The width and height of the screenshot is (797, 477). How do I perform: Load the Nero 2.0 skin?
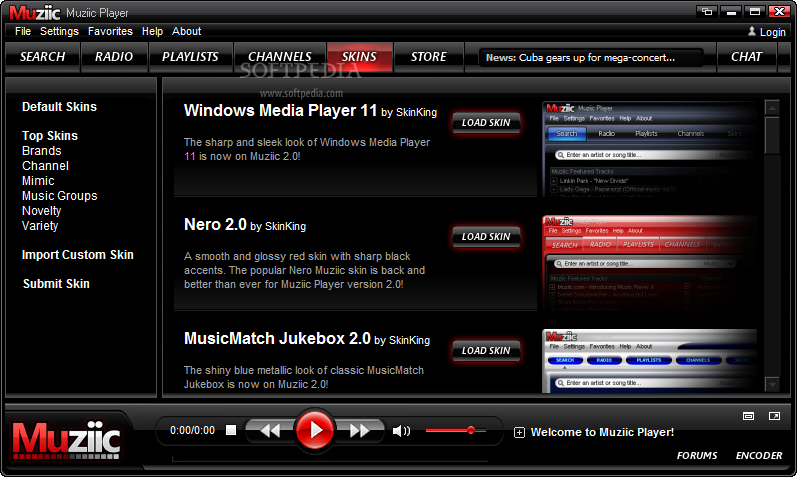486,236
